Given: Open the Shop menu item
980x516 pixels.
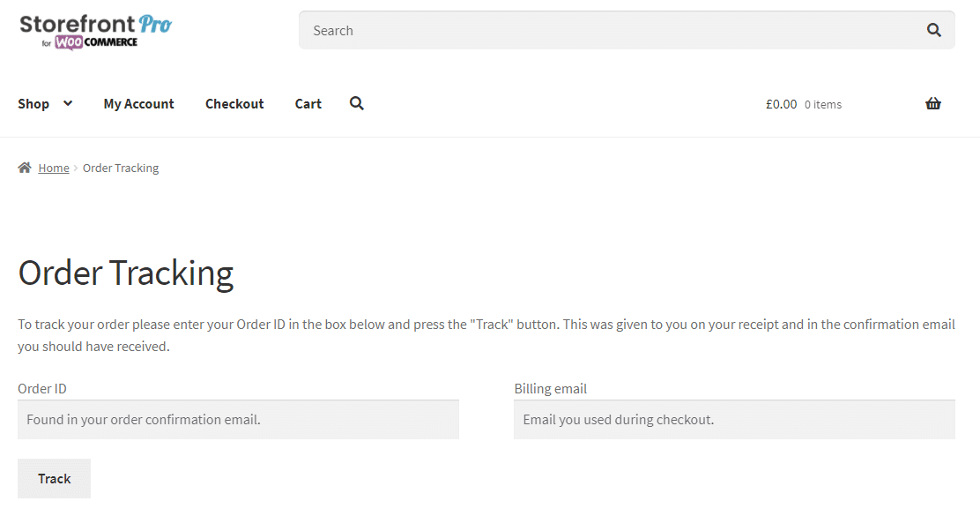Looking at the screenshot, I should pyautogui.click(x=33, y=104).
